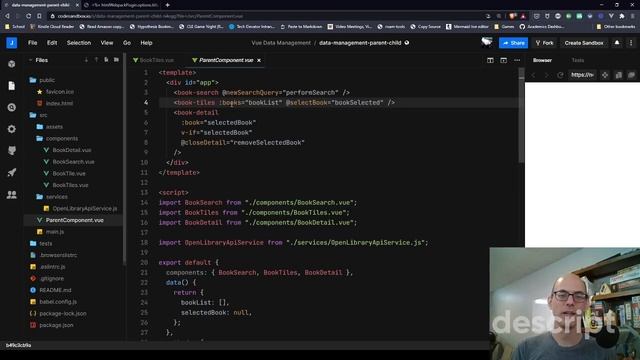Viewport: 640px width, 360px height.
Task: Click the Create Sandbox button
Action: coord(584,42)
